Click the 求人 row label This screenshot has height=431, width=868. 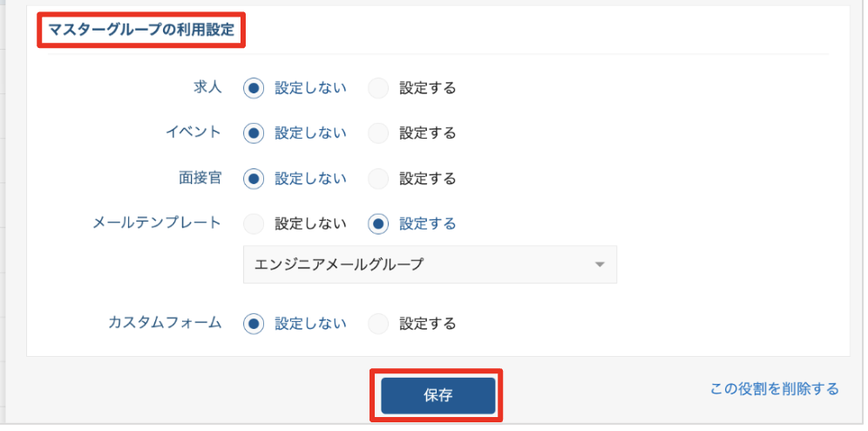[207, 87]
